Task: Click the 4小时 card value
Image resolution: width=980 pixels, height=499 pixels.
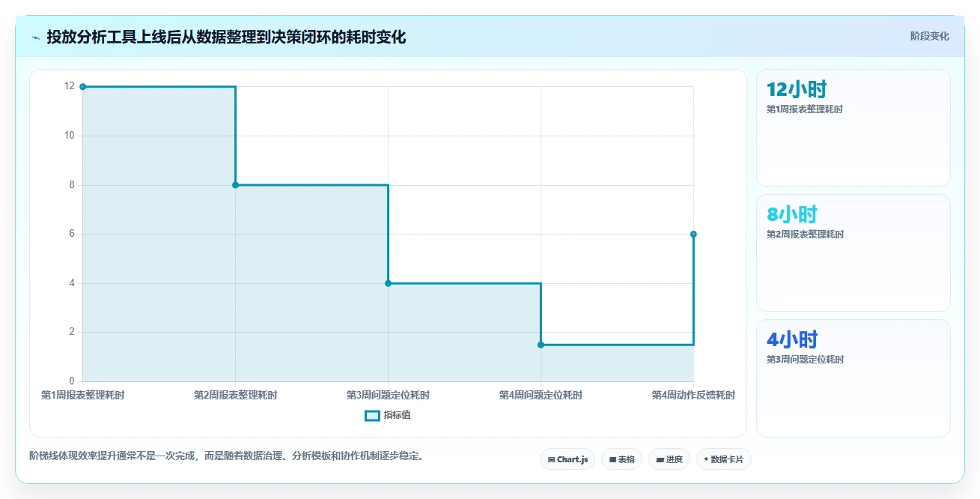Action: tap(792, 340)
